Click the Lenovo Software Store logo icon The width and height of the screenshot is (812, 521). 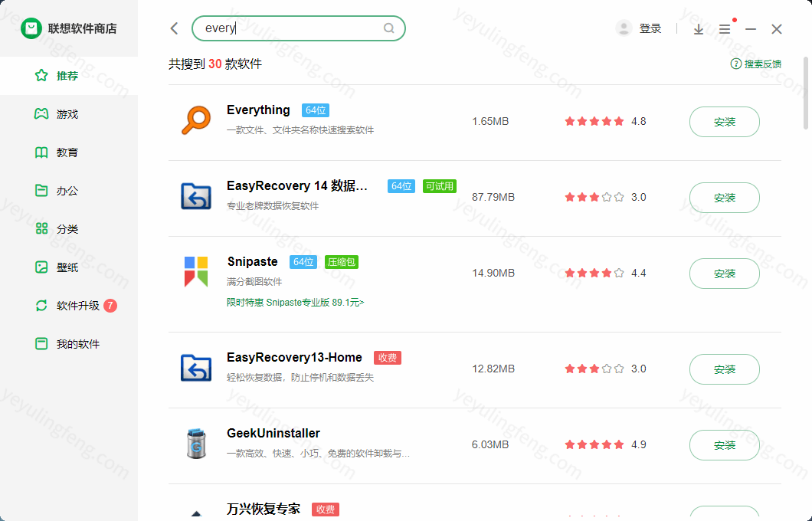pos(31,28)
